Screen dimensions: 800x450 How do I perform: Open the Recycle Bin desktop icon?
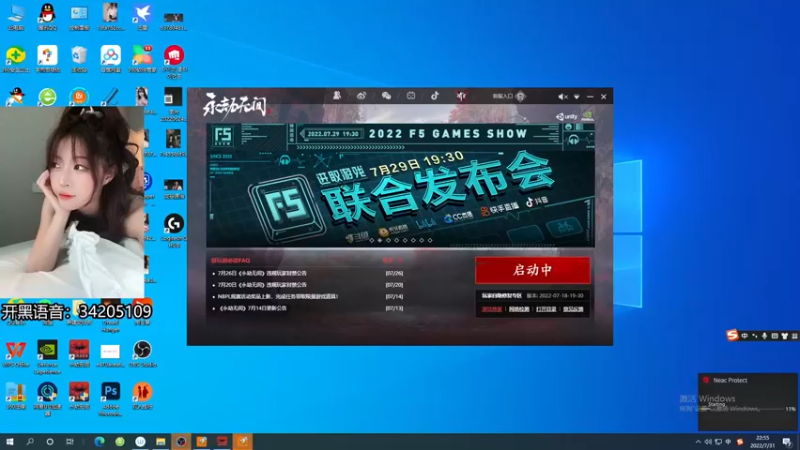coord(79,58)
